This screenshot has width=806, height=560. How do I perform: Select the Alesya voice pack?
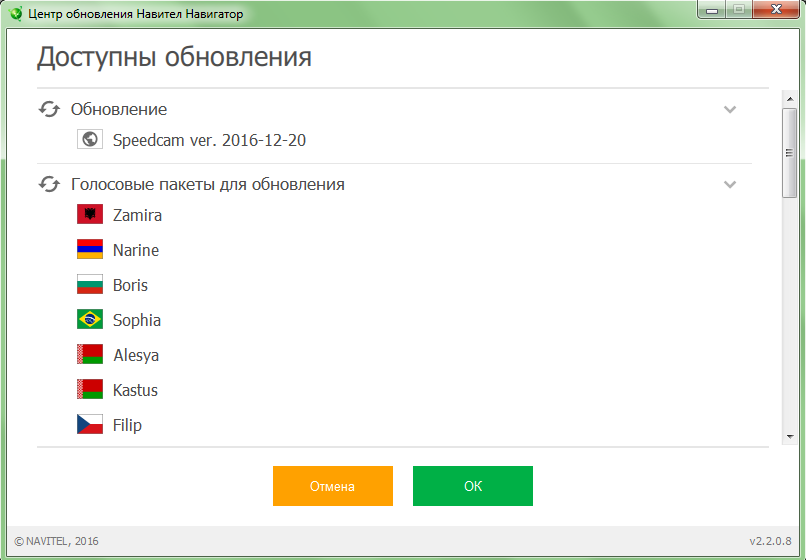click(x=136, y=355)
